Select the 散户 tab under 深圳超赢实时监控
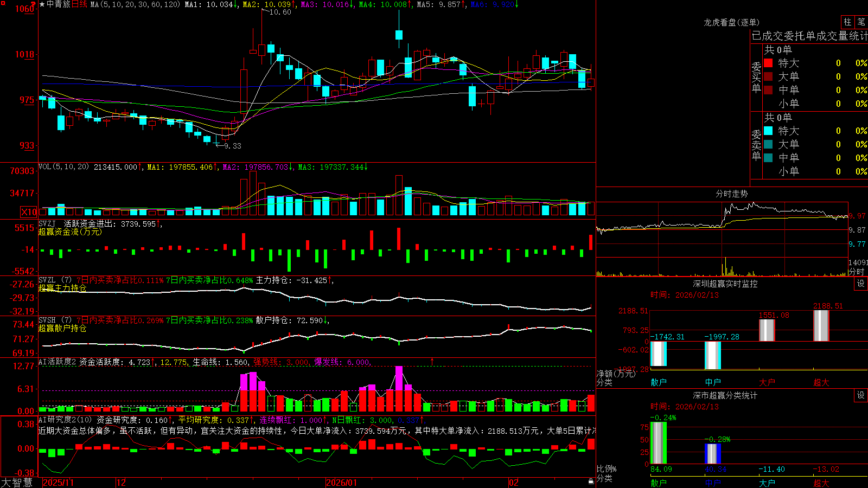The height and width of the screenshot is (488, 868). click(659, 382)
